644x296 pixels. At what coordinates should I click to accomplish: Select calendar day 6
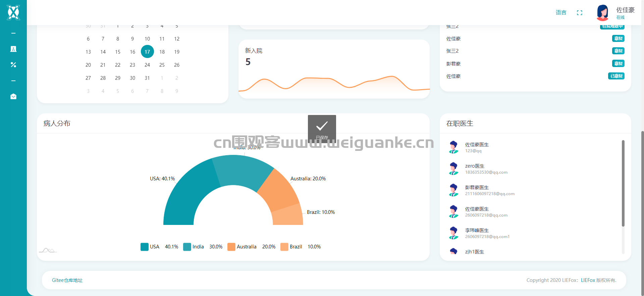point(88,39)
